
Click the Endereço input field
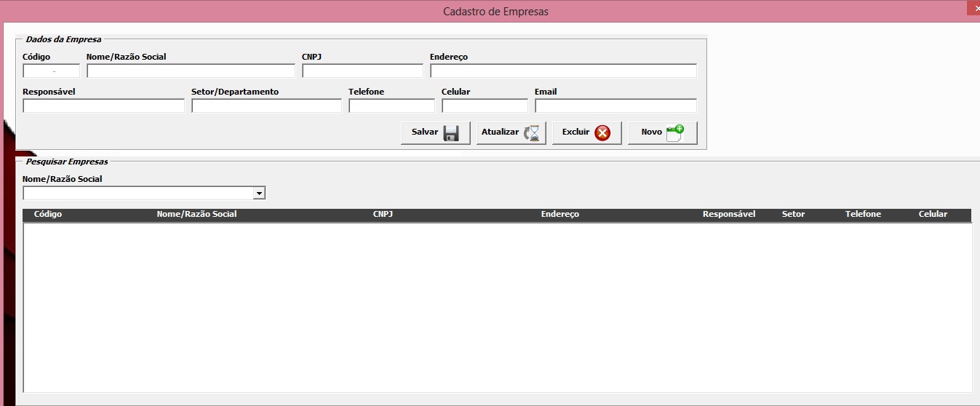563,71
